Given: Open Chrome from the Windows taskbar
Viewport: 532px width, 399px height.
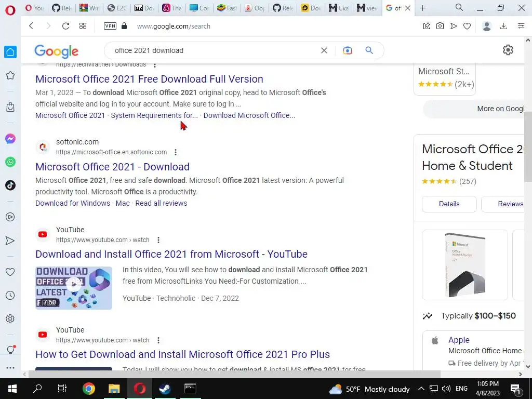Looking at the screenshot, I should [88, 389].
